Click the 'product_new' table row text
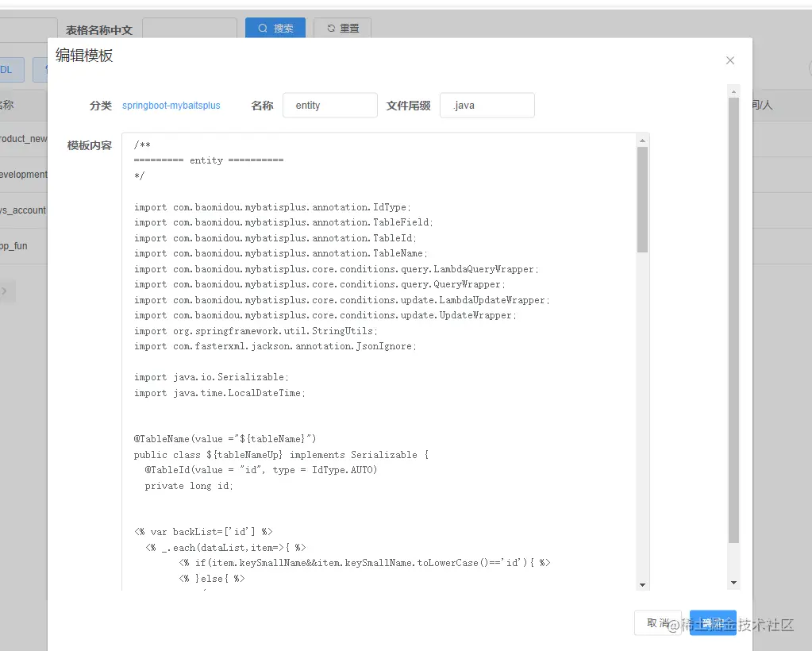 coord(23,139)
